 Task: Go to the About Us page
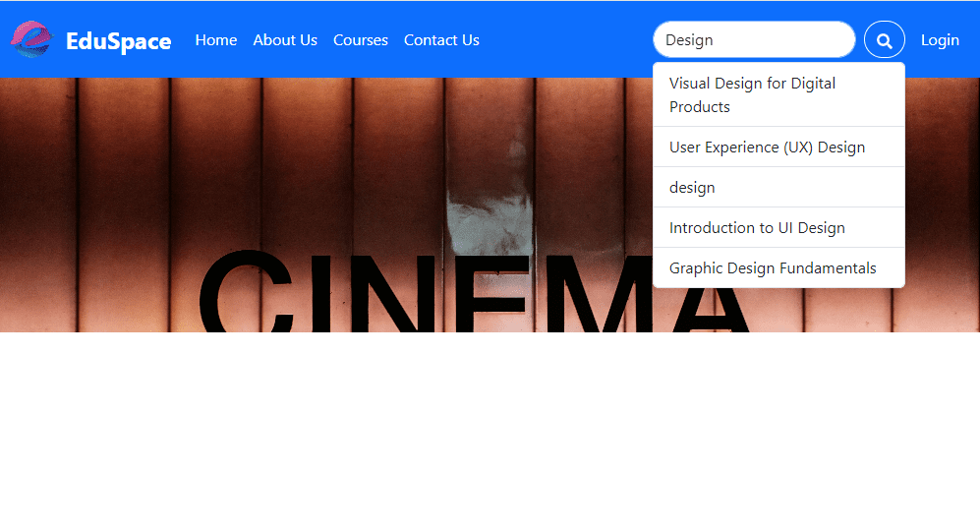(285, 40)
